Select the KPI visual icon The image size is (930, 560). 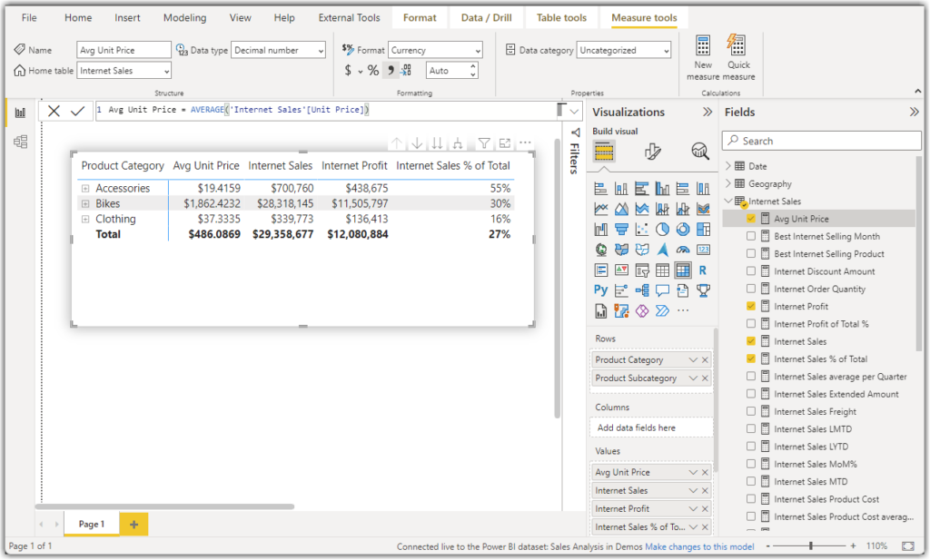click(621, 270)
